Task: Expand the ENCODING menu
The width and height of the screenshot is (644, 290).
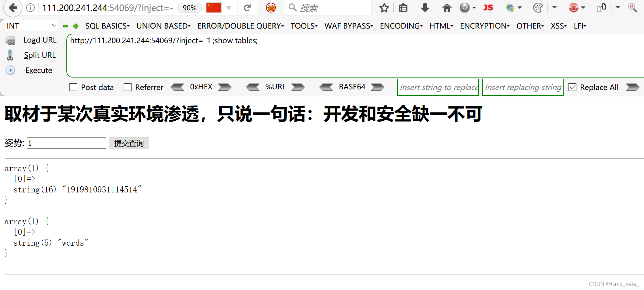Action: tap(401, 26)
